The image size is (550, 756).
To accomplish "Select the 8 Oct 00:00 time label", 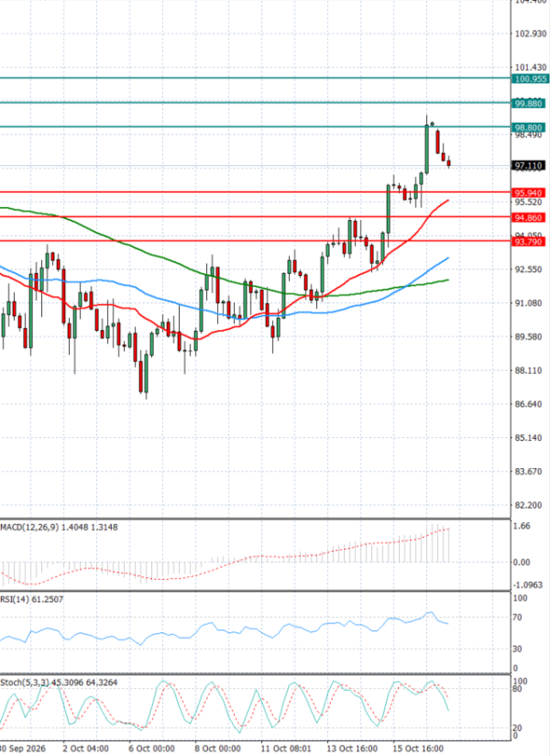I will 218,749.
